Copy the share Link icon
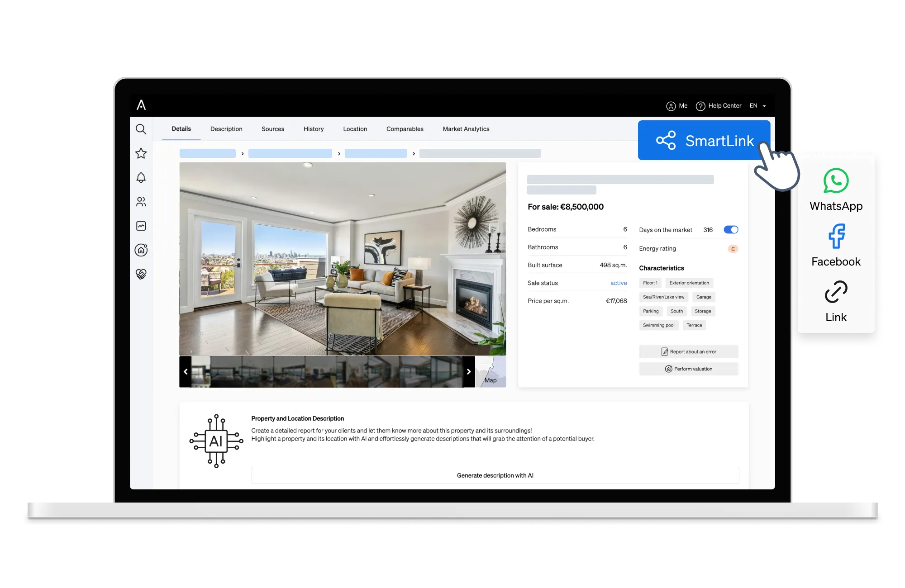This screenshot has height=588, width=905. click(x=836, y=292)
